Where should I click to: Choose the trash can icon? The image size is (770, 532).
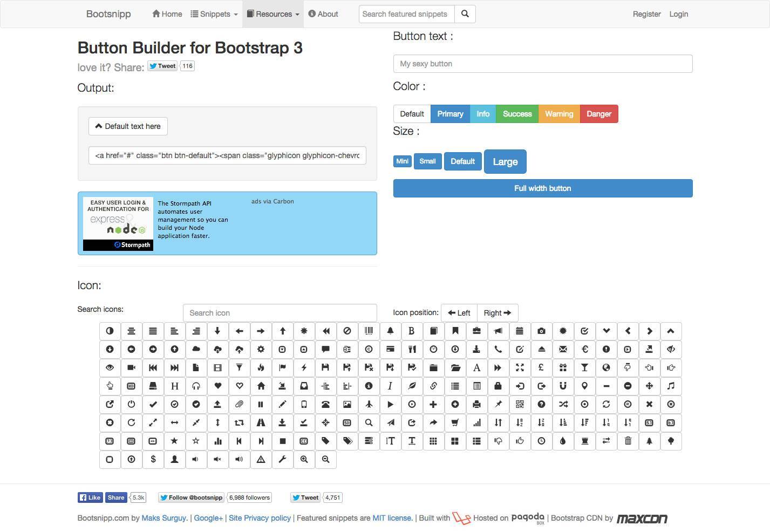point(628,441)
